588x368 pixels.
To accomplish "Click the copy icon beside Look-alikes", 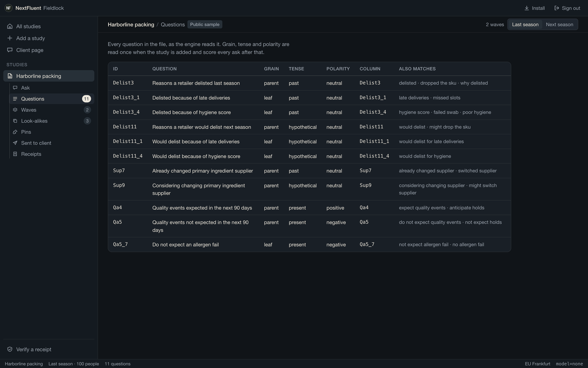I will [15, 121].
